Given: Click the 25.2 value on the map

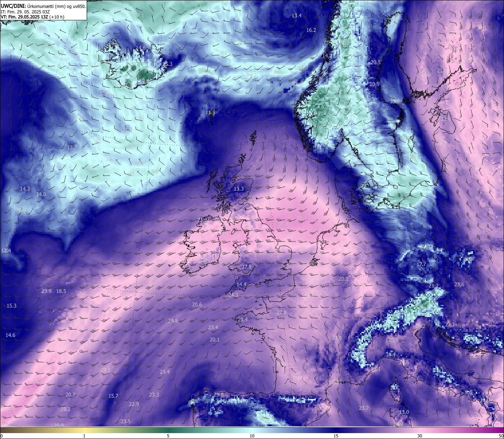Looking at the screenshot, I should [x=65, y=409].
